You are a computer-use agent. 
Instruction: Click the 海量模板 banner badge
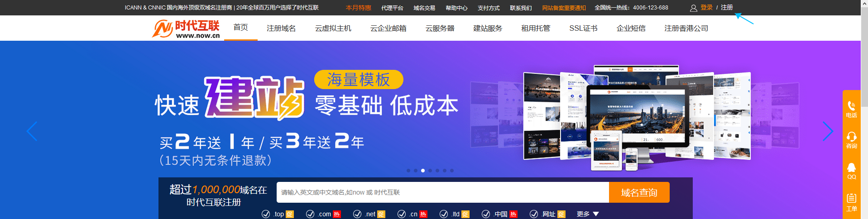click(359, 80)
